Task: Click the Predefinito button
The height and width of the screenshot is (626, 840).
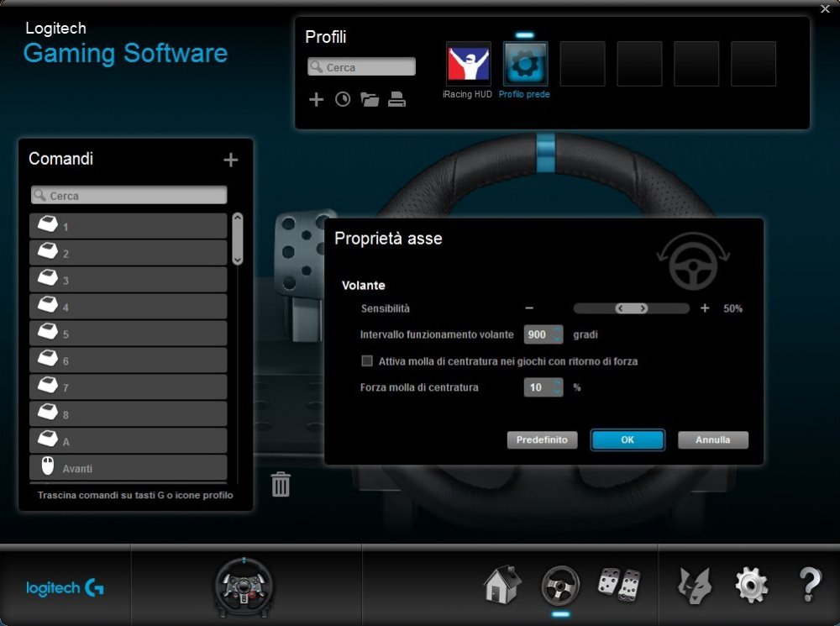Action: (x=542, y=439)
